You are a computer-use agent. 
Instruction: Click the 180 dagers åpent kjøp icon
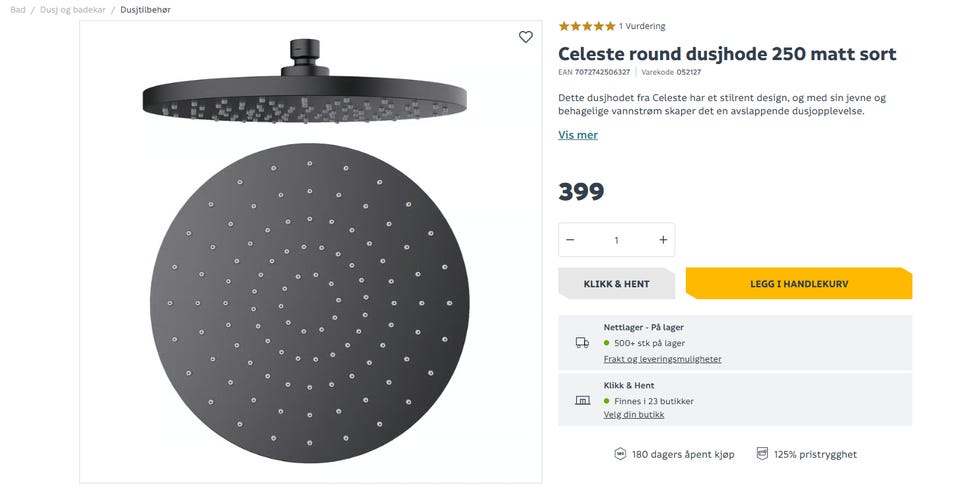[620, 454]
